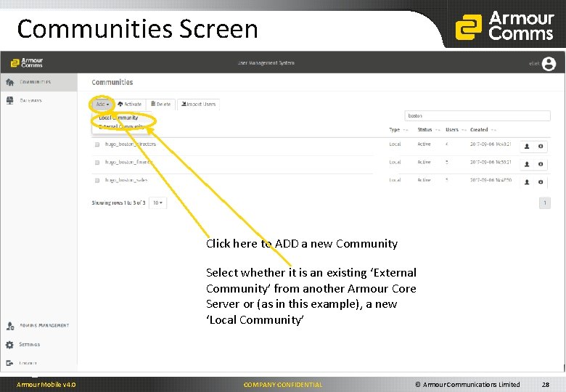Click the Activate button
Image resolution: width=566 pixels, height=392 pixels.
(130, 105)
